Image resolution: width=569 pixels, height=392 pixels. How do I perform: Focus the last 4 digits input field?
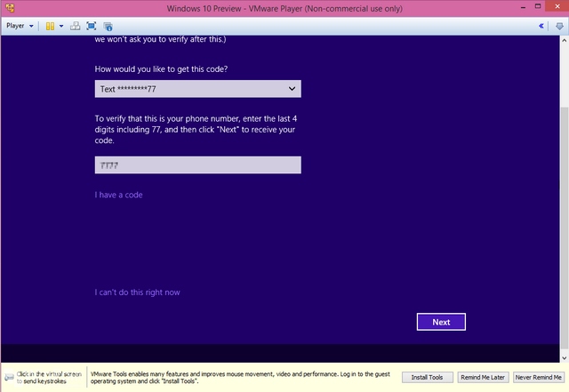point(197,165)
